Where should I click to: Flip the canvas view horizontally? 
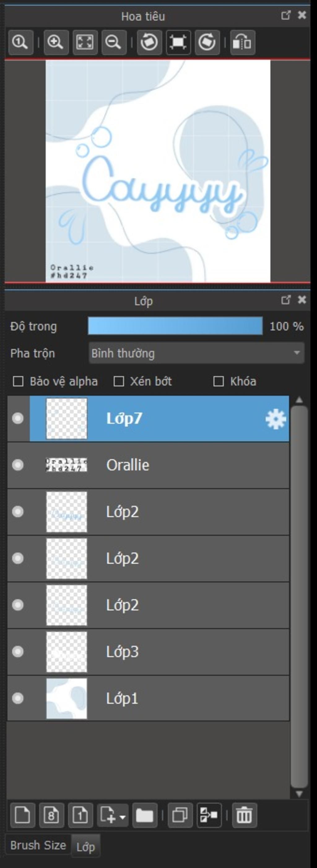coord(243,42)
